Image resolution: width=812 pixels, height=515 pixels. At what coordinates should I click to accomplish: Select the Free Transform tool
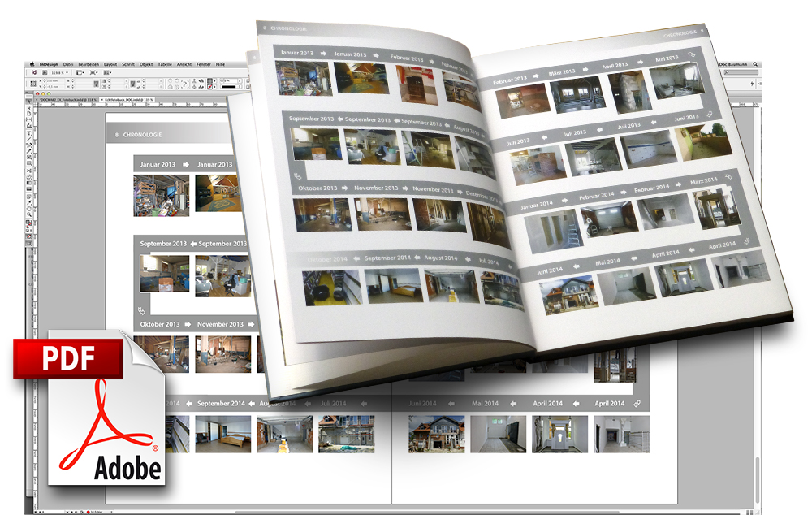pos(29,176)
